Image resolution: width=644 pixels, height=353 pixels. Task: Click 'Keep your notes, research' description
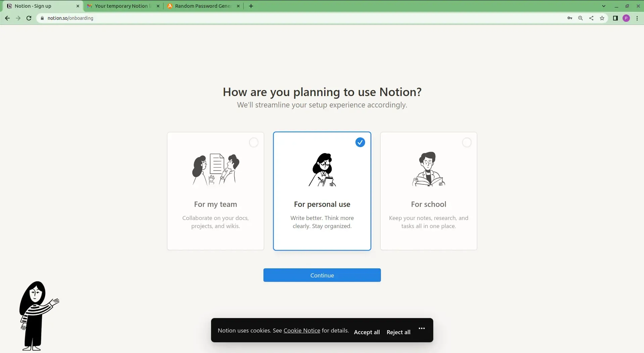[x=429, y=222]
